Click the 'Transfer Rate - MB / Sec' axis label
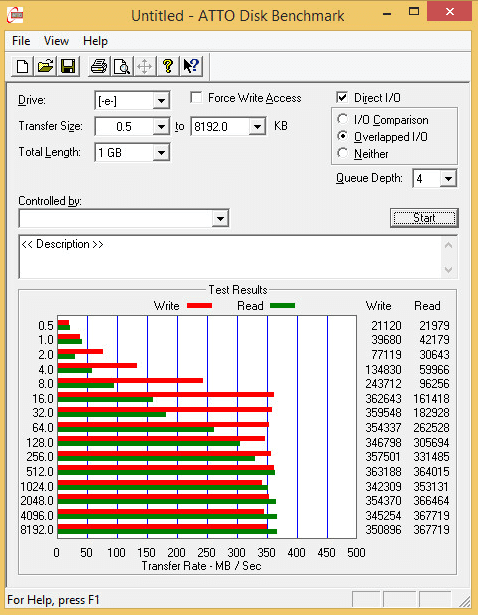This screenshot has height=615, width=478. coord(201,566)
